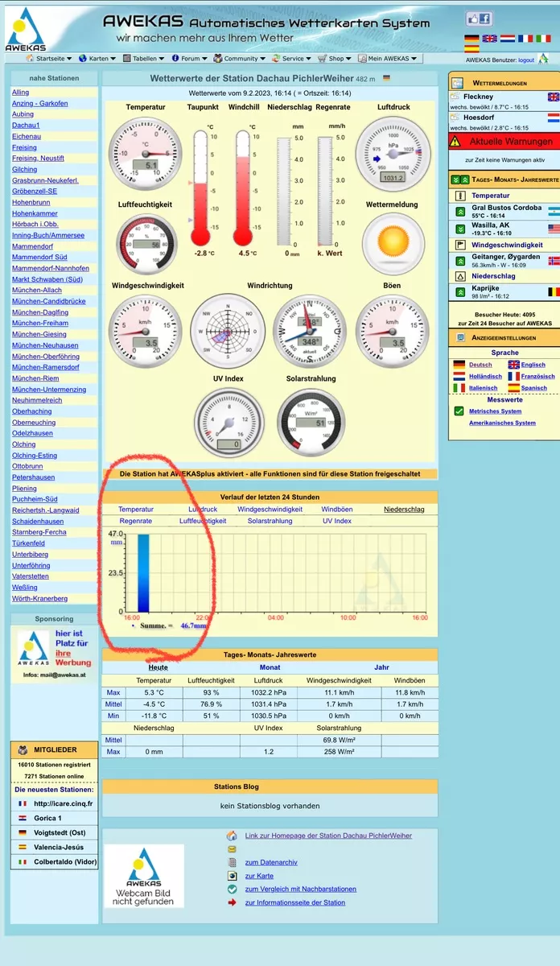Click the map icon beside zur Karte
The width and height of the screenshot is (560, 966).
click(x=232, y=876)
